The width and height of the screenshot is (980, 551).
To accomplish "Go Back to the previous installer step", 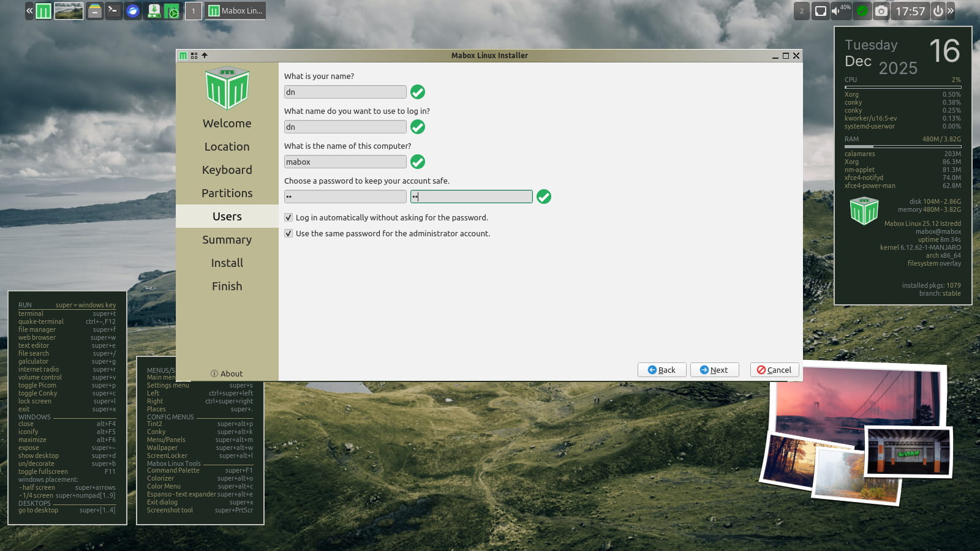I will click(x=661, y=370).
